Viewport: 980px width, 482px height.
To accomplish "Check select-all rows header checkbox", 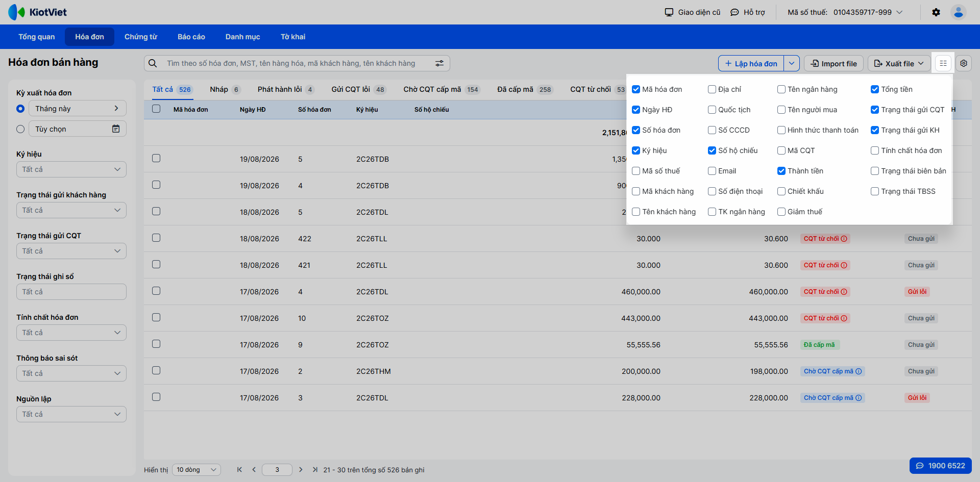I will [x=156, y=109].
